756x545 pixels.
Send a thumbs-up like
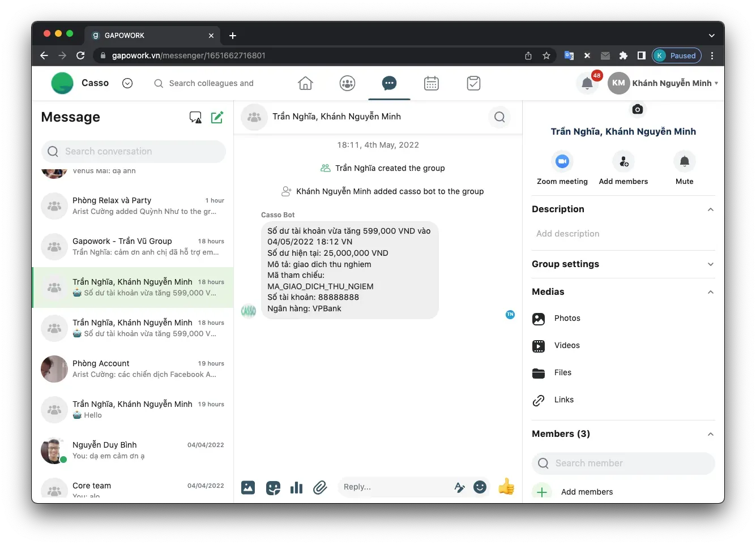coord(506,486)
